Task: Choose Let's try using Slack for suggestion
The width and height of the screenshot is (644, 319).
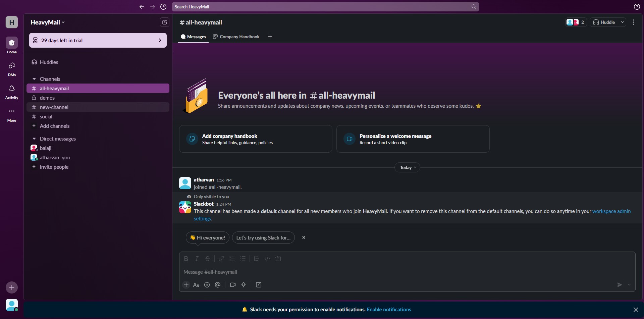Action: tap(263, 237)
